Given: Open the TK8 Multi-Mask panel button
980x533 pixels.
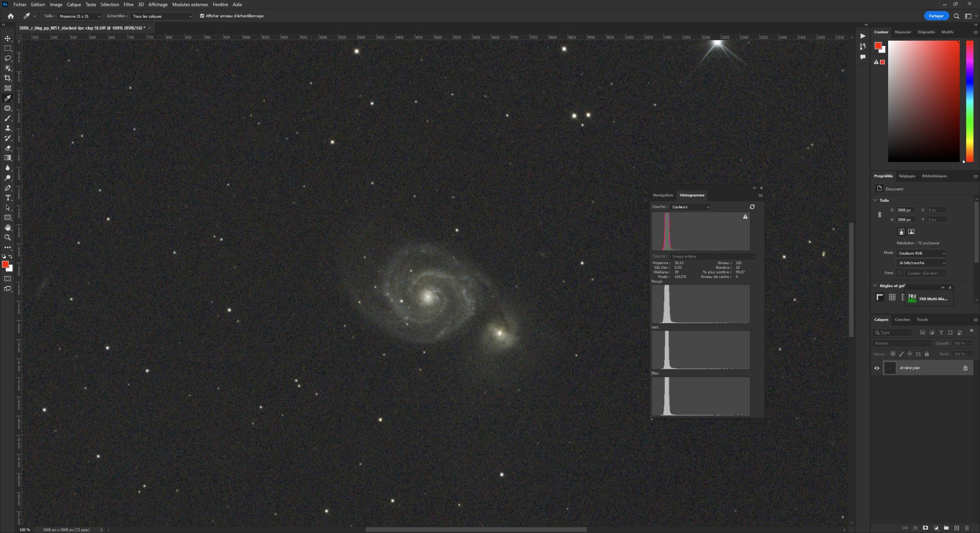Looking at the screenshot, I should (928, 299).
